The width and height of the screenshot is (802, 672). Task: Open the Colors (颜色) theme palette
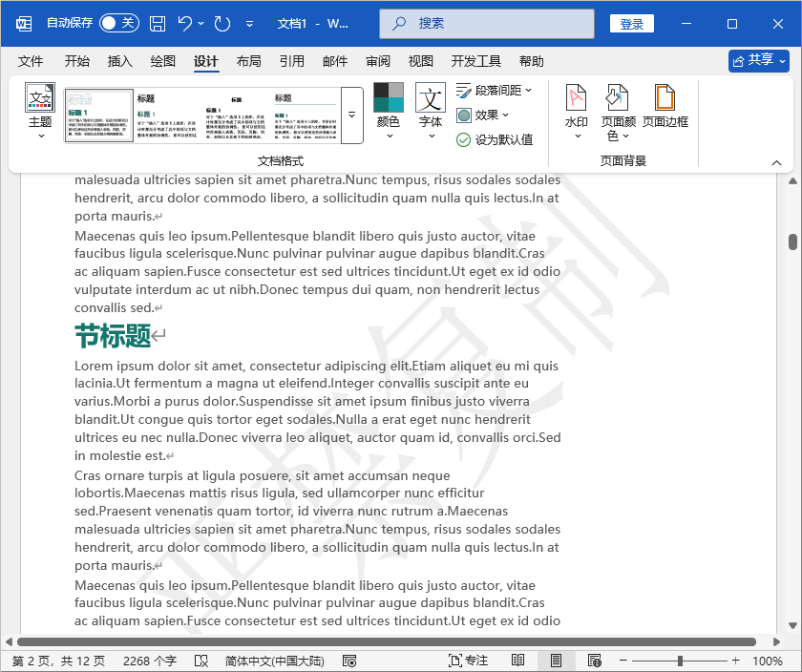[x=388, y=106]
